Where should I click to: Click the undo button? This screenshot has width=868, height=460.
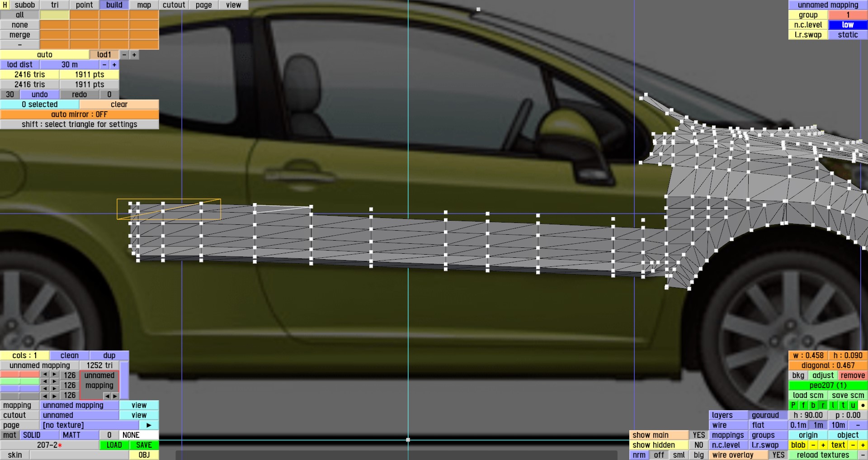(40, 95)
